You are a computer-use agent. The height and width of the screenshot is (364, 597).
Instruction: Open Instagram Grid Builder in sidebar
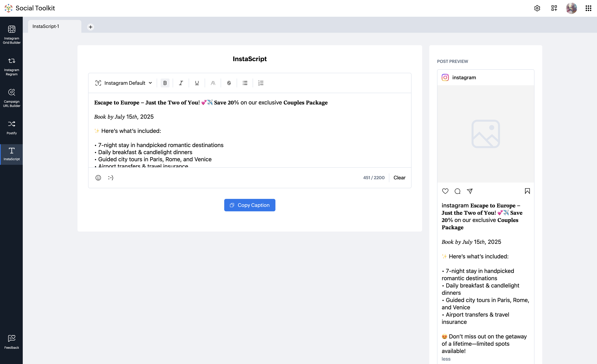click(11, 34)
